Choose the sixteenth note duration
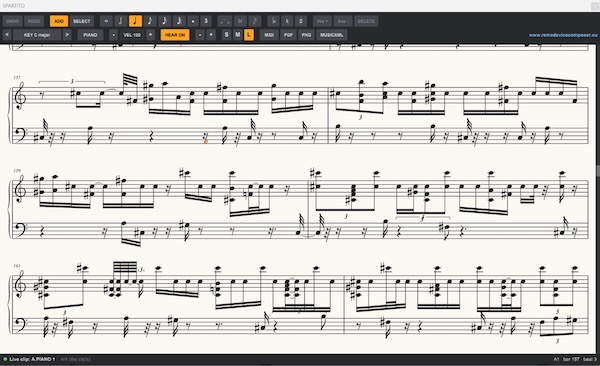The width and height of the screenshot is (600, 366). [x=164, y=21]
